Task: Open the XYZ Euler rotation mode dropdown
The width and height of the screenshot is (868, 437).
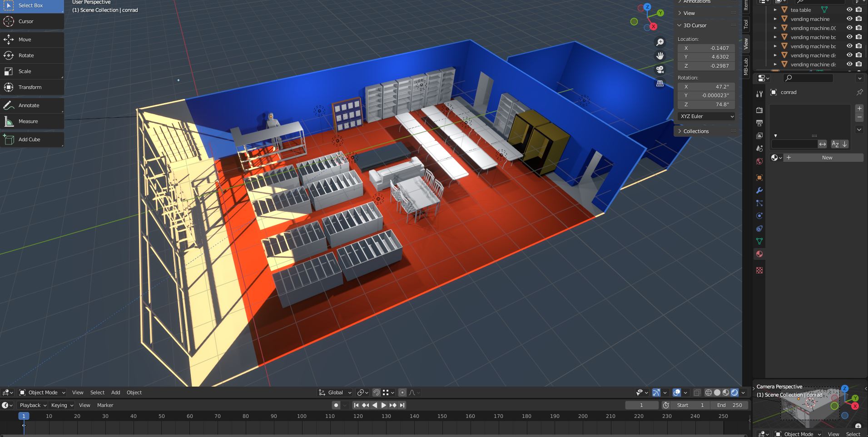Action: pyautogui.click(x=706, y=116)
